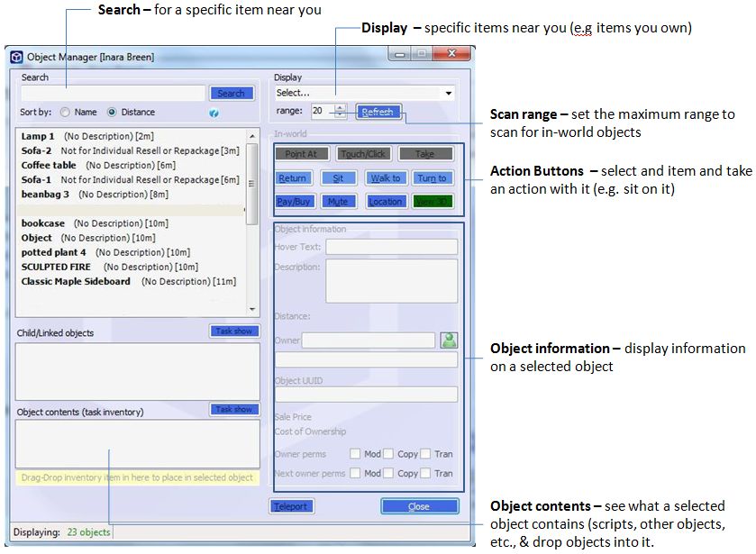Screen dimensions: 756x554
Task: Click the blue help icon beside Distance
Action: [x=214, y=114]
